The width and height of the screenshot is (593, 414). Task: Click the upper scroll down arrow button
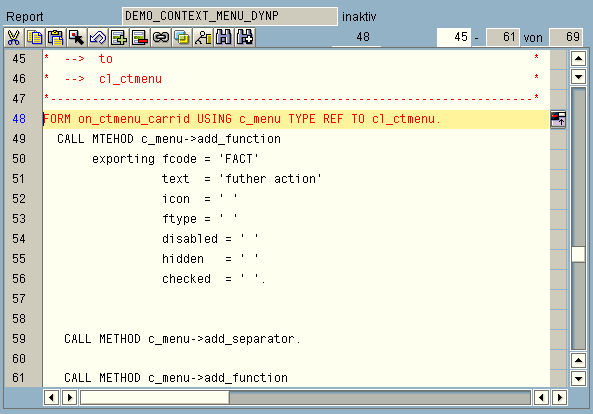[578, 77]
